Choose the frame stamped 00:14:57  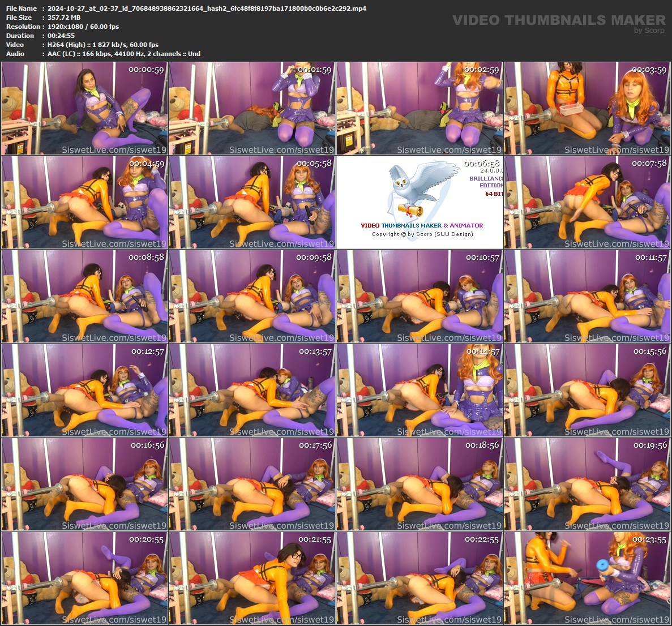pos(420,391)
